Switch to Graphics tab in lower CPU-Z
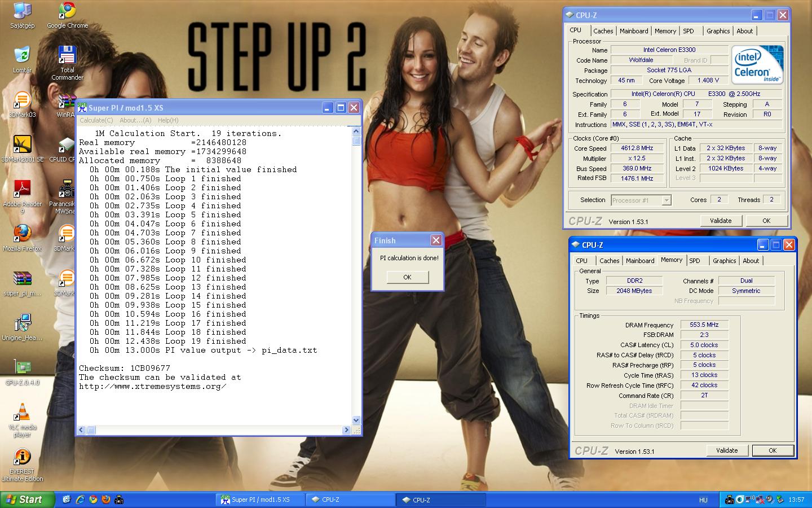Viewport: 812px width, 508px height. point(724,261)
